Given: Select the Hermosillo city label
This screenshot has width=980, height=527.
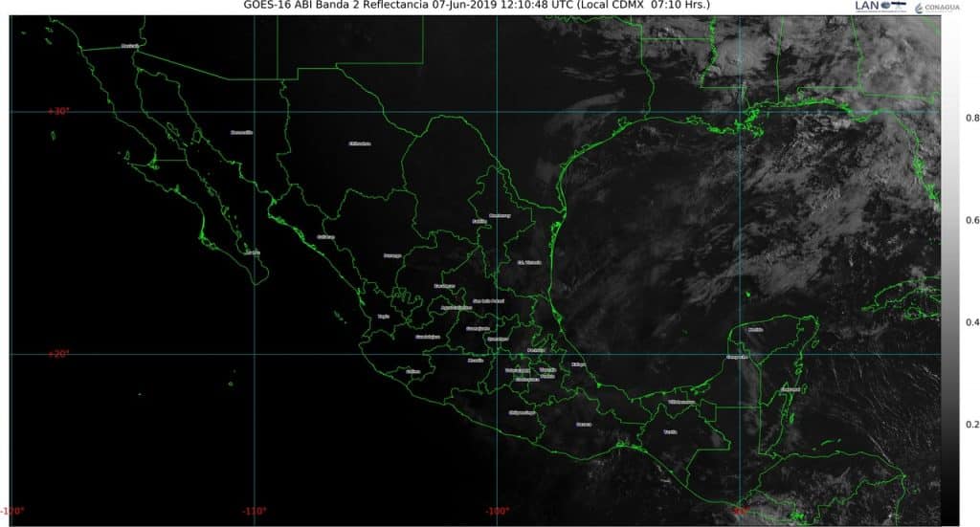Looking at the screenshot, I should point(241,133).
